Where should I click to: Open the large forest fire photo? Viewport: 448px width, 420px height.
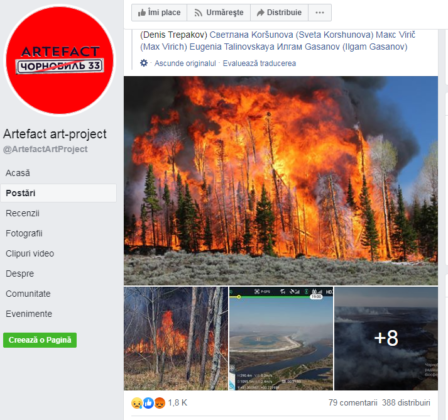(x=281, y=180)
